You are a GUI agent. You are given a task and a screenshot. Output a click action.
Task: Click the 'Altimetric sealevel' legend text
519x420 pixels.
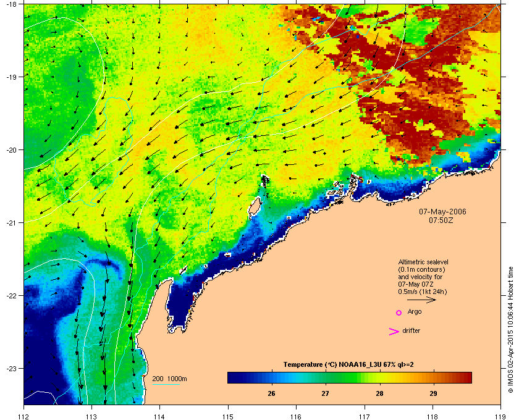coord(423,262)
